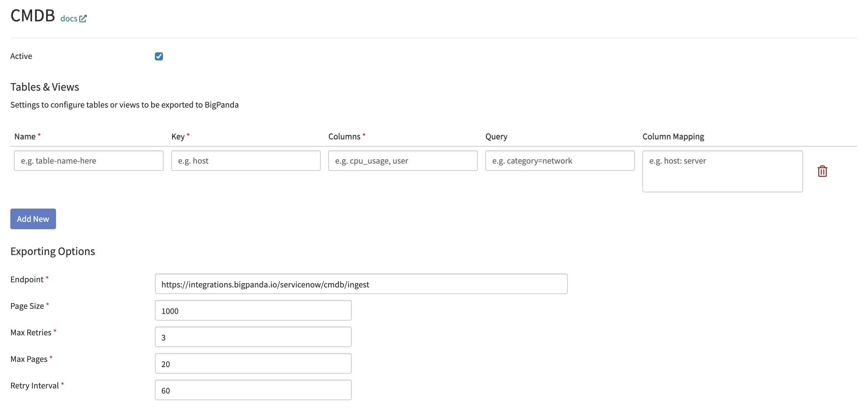
Task: Select the CMDB page title
Action: point(33,16)
